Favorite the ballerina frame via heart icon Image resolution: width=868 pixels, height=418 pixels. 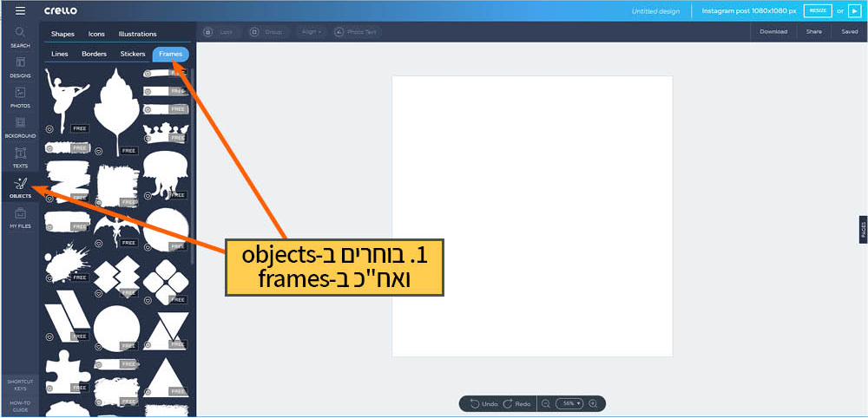[49, 128]
